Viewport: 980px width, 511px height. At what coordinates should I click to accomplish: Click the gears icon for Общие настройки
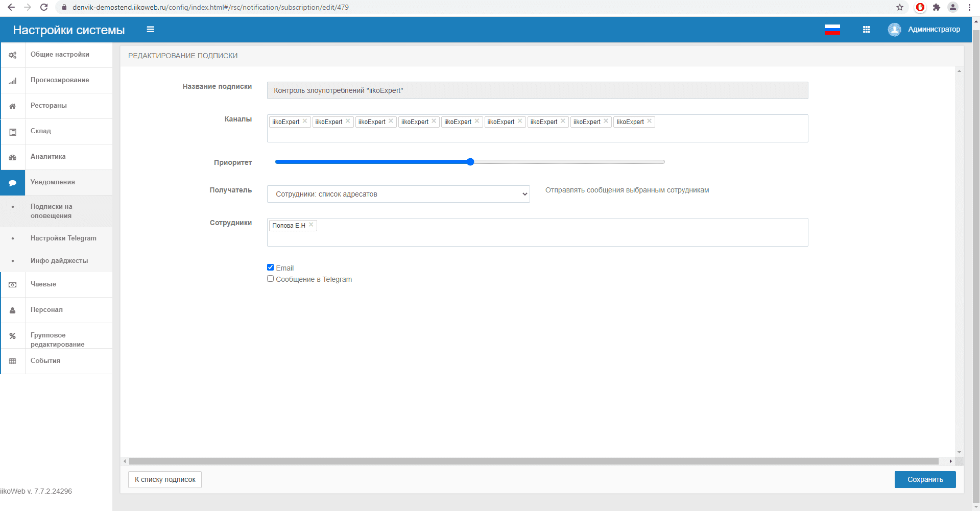(13, 55)
